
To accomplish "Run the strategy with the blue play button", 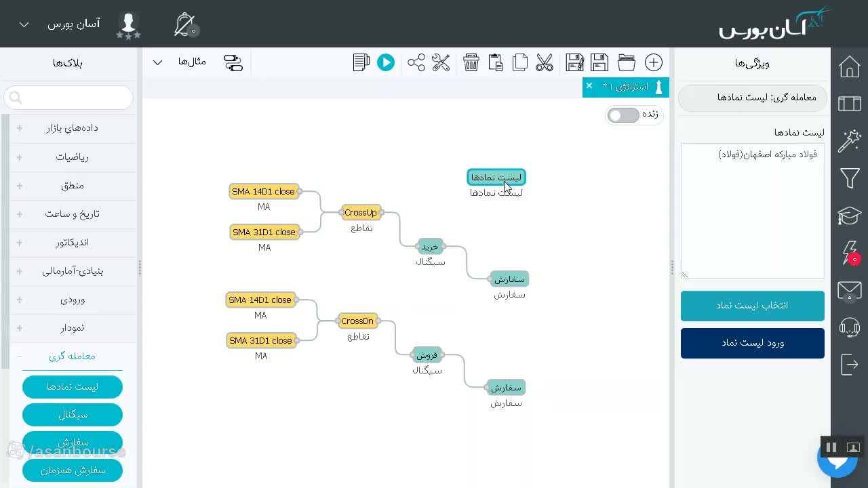I will tap(386, 62).
